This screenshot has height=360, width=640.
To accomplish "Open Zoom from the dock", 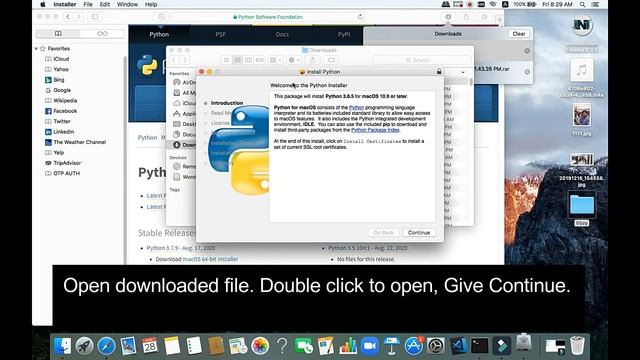I will tap(370, 346).
